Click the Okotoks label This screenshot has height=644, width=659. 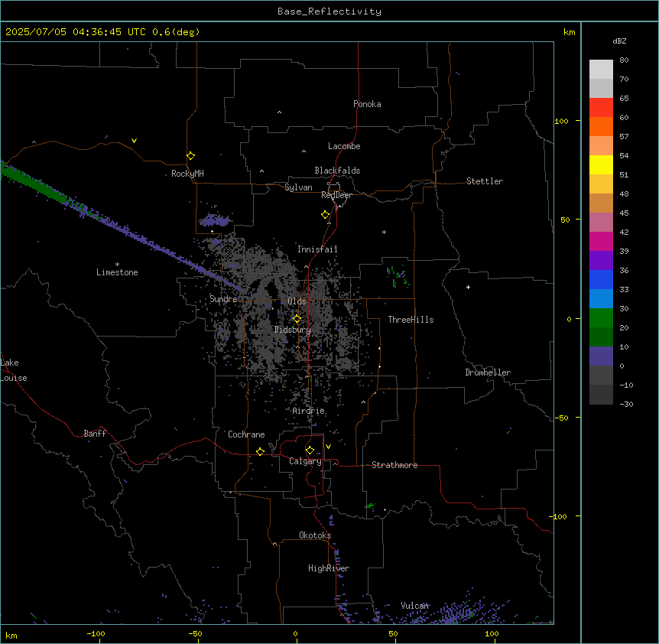point(315,535)
